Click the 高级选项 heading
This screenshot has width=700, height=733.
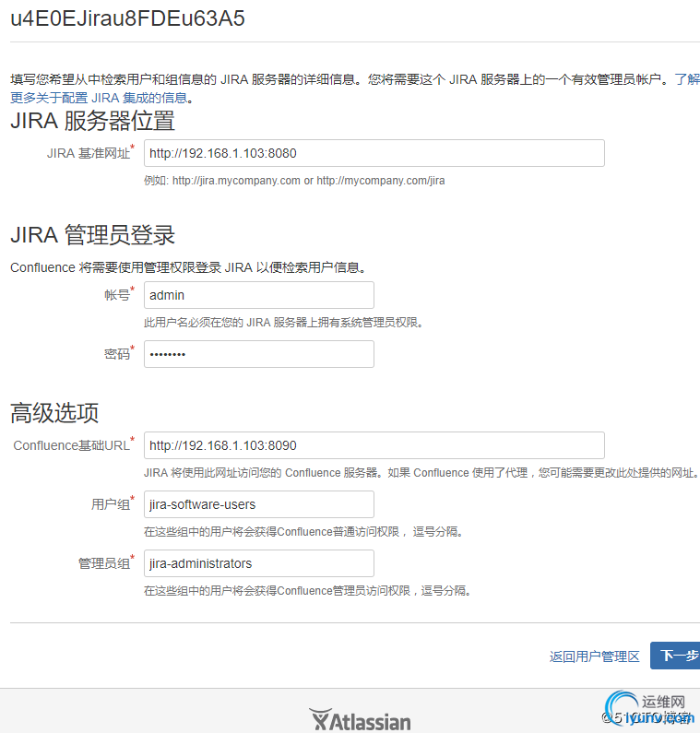pyautogui.click(x=54, y=413)
